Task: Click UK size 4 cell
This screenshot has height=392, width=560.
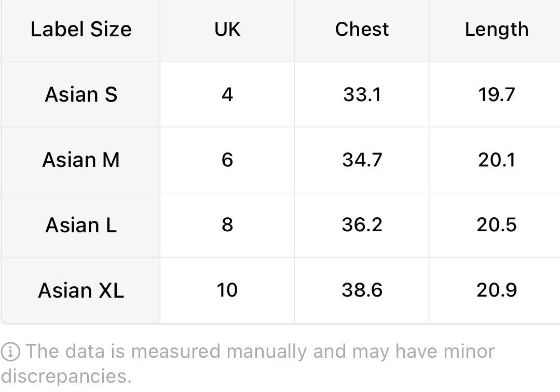Action: [227, 94]
